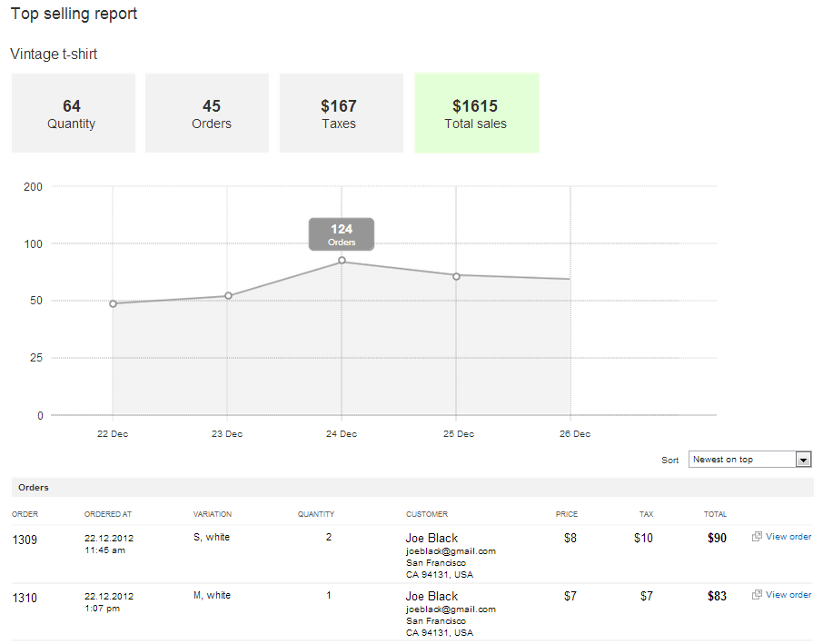Select the green Total sales tile
The height and width of the screenshot is (644, 833).
[x=476, y=114]
